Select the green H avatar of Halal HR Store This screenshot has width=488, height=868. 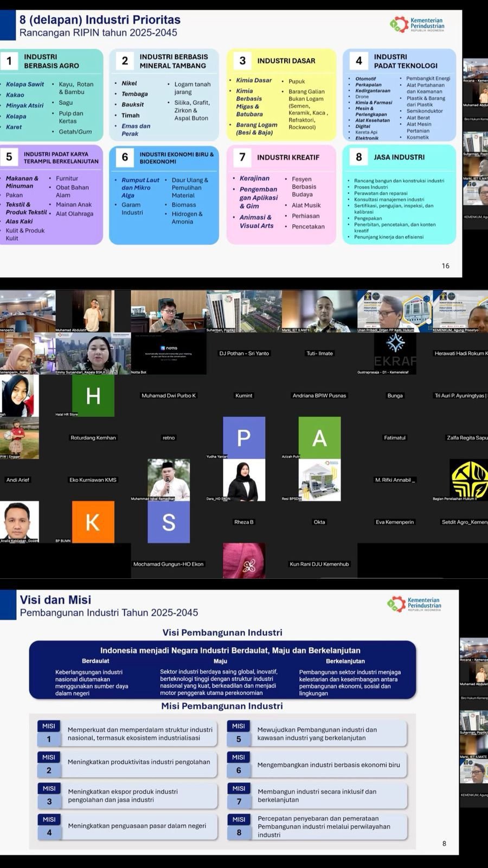point(93,396)
